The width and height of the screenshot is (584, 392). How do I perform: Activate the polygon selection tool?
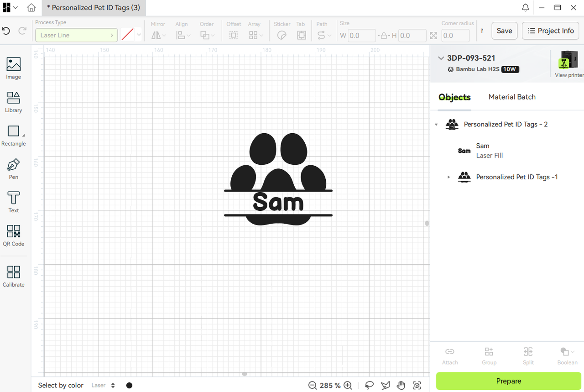(386, 385)
